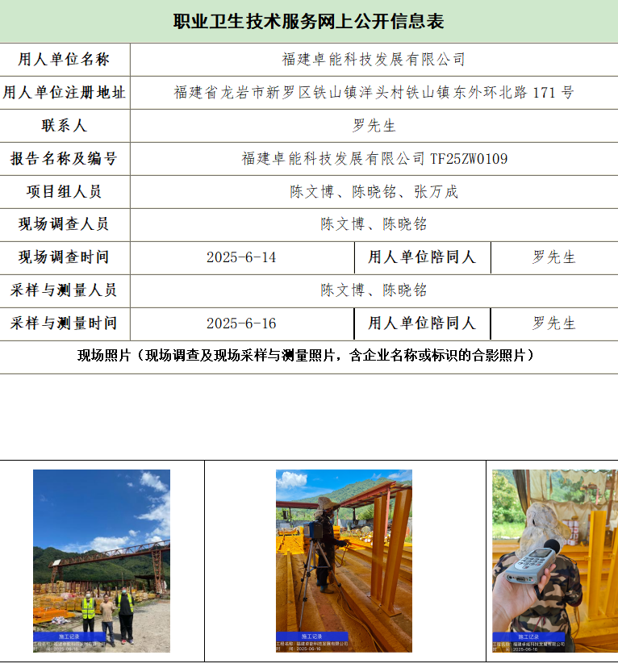The width and height of the screenshot is (618, 672).
Task: Select the report number cell TF25ZW0109
Action: [374, 159]
